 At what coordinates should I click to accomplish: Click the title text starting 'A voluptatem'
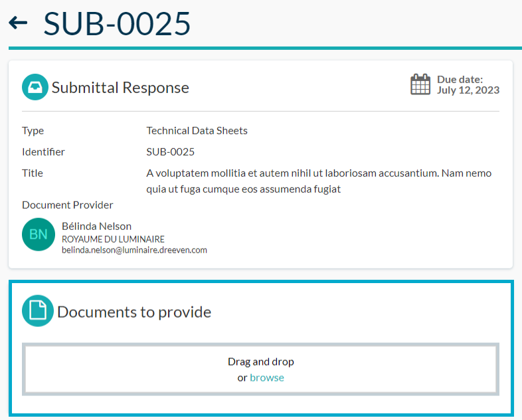319,181
